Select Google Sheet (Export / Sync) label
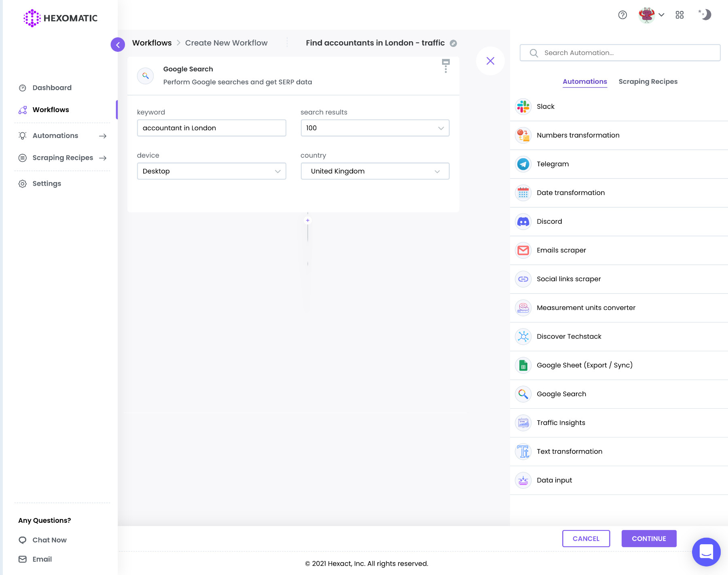The image size is (728, 575). click(585, 365)
